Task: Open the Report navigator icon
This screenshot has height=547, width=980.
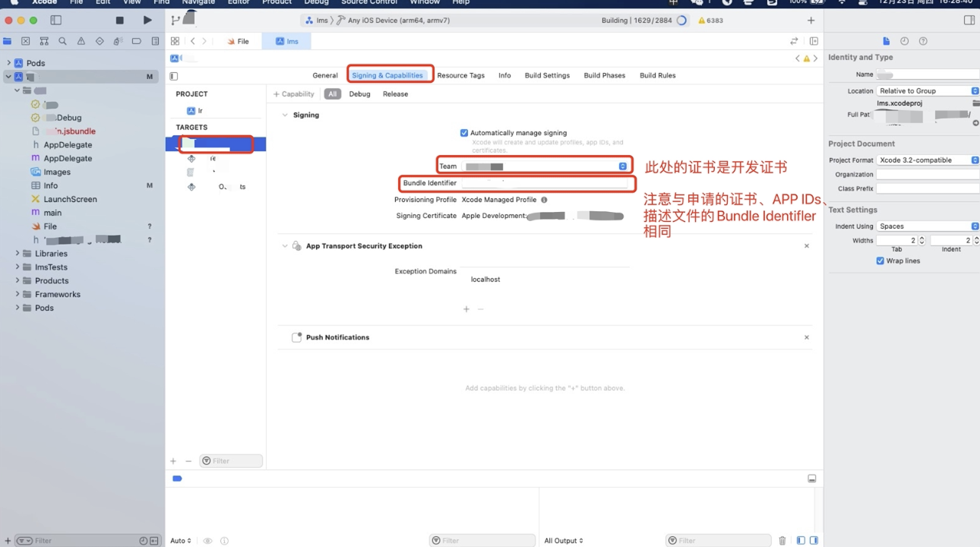Action: 155,41
